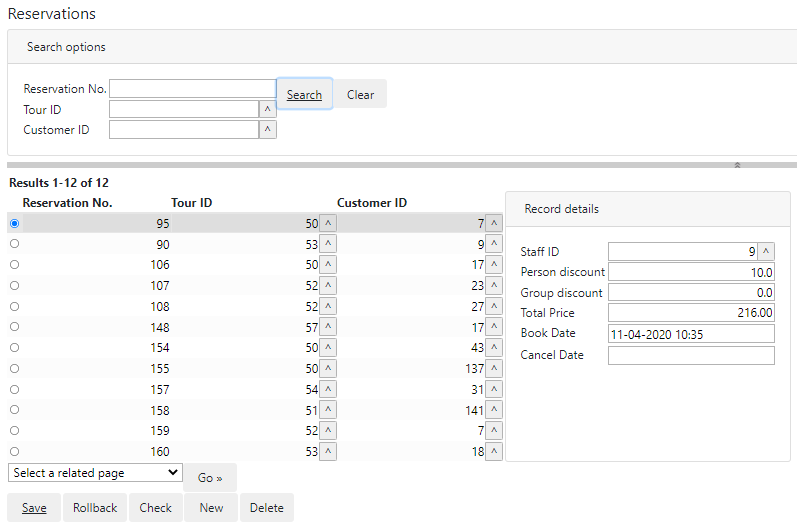Screen dimensions: 797x531
Task: Click the Go » button
Action: 210,478
